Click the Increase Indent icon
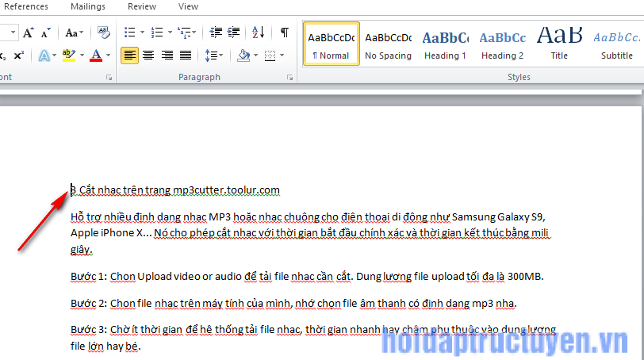 pos(232,33)
